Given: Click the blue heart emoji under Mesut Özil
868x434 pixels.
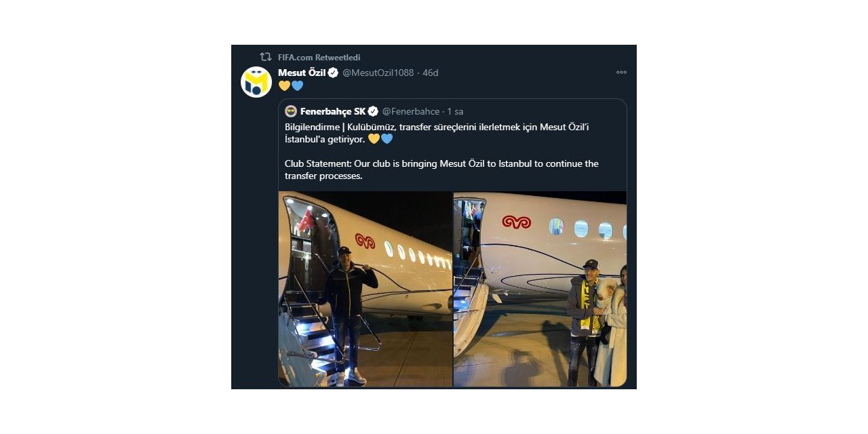Looking at the screenshot, I should coord(297,86).
